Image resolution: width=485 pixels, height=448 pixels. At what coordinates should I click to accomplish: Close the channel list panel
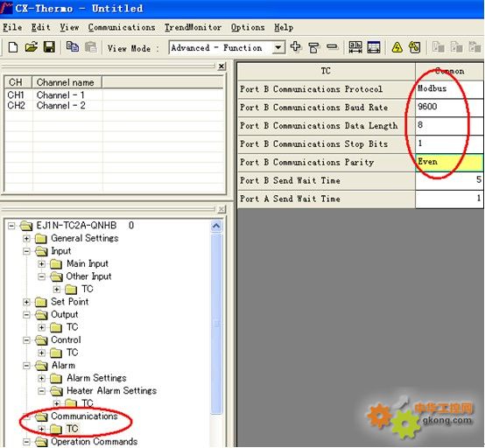click(221, 66)
